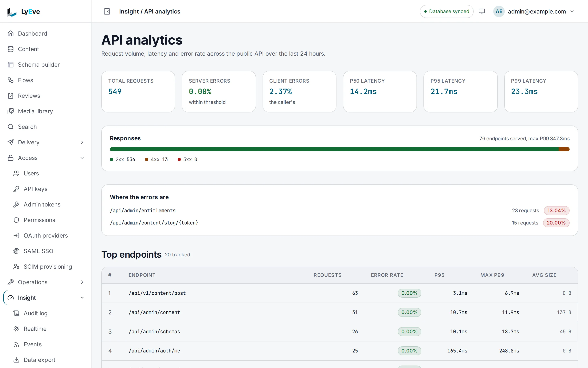Click the 13.04% error rate badge

(556, 211)
